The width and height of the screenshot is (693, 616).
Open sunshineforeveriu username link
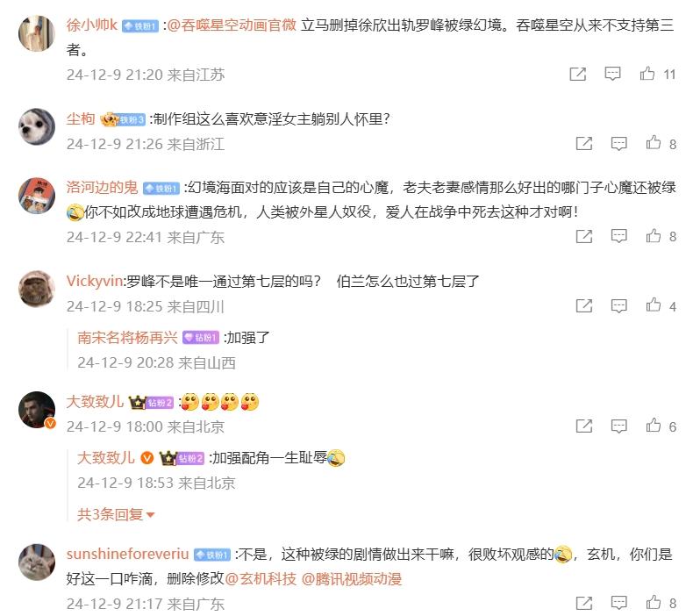click(x=128, y=554)
